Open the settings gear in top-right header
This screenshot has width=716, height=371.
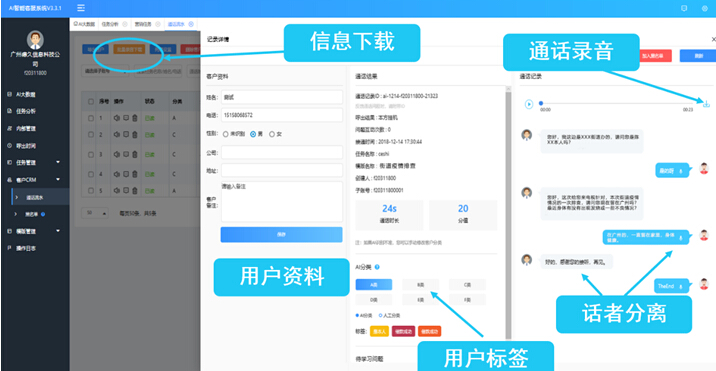pyautogui.click(x=705, y=8)
